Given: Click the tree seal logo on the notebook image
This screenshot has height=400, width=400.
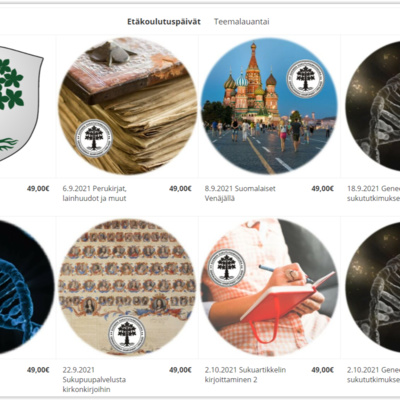Looking at the screenshot, I should pyautogui.click(x=227, y=268).
